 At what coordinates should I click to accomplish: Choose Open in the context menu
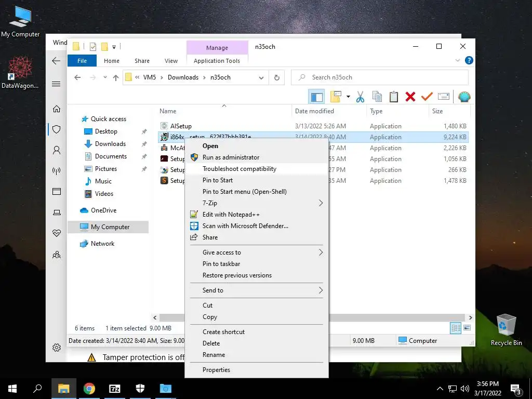pos(257,146)
